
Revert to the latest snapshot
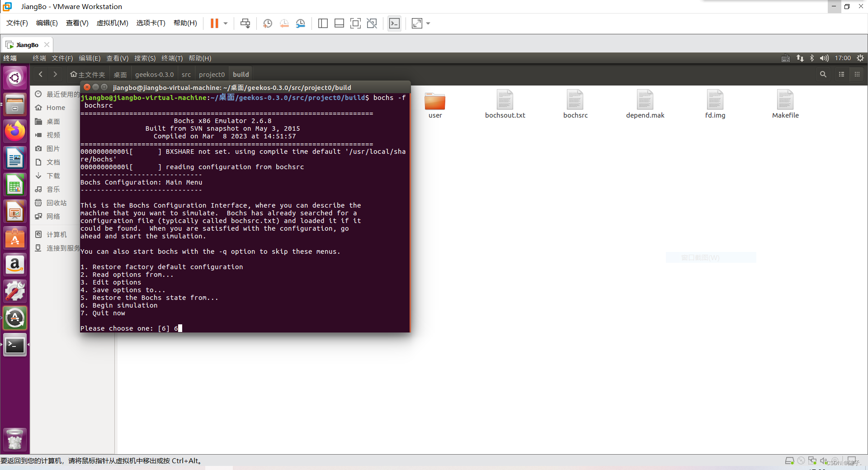point(284,23)
